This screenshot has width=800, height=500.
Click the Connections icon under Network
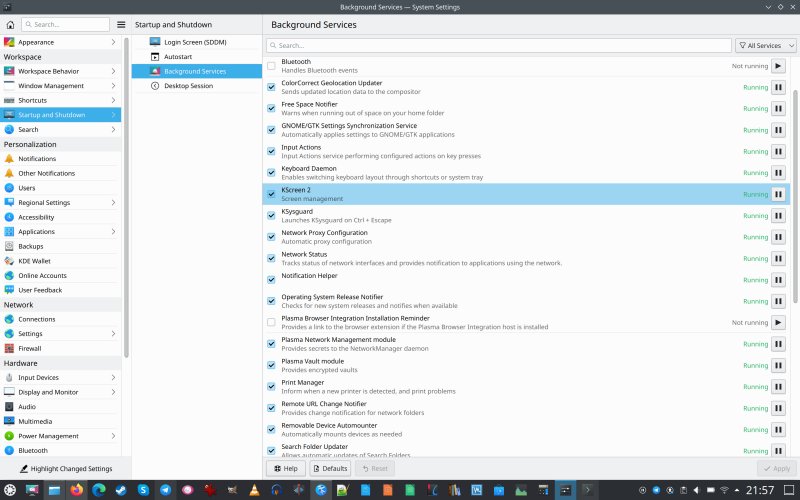pyautogui.click(x=9, y=319)
